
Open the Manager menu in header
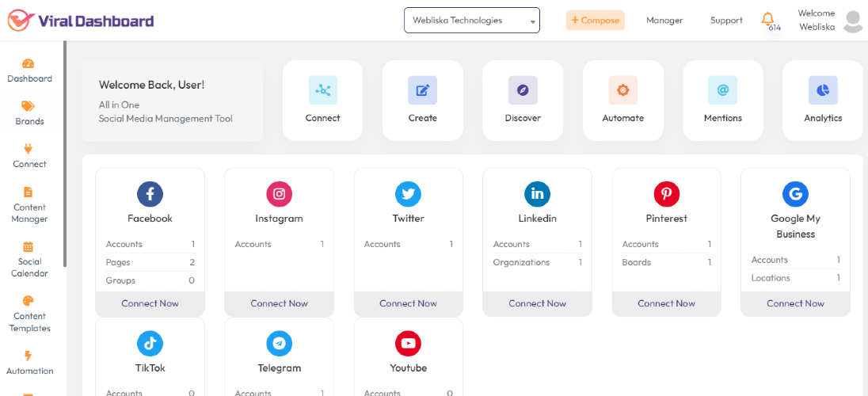[x=664, y=21]
